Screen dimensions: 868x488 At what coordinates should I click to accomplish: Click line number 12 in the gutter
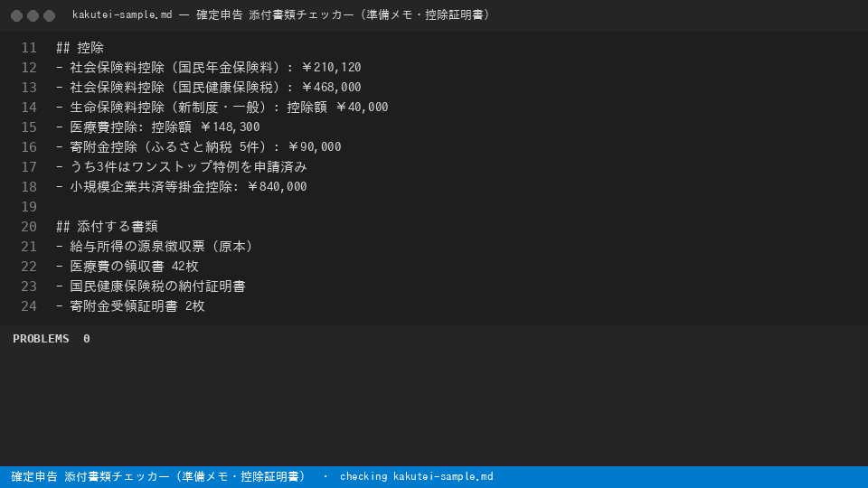pyautogui.click(x=29, y=68)
